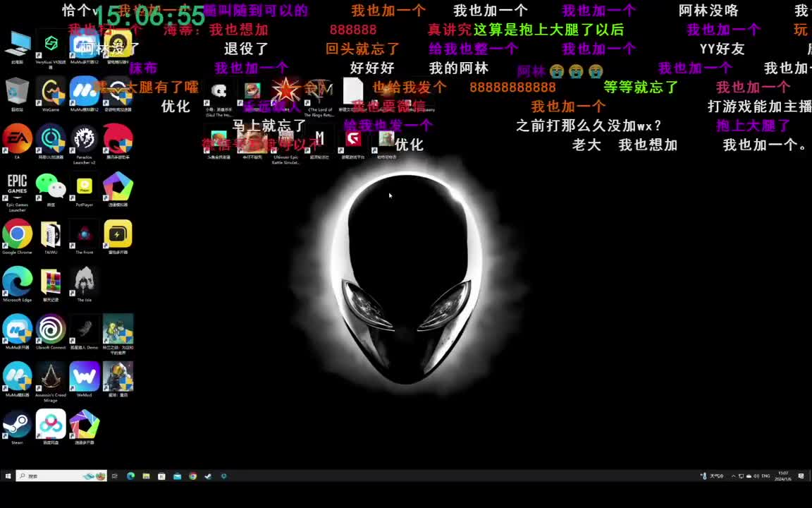Open the weather widget on taskbar
The width and height of the screenshot is (812, 508).
[711, 476]
